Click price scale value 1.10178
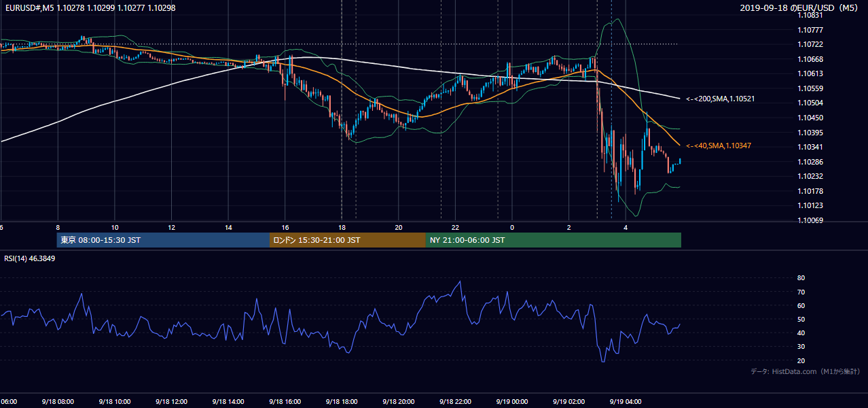This screenshot has width=868, height=408. [x=812, y=191]
